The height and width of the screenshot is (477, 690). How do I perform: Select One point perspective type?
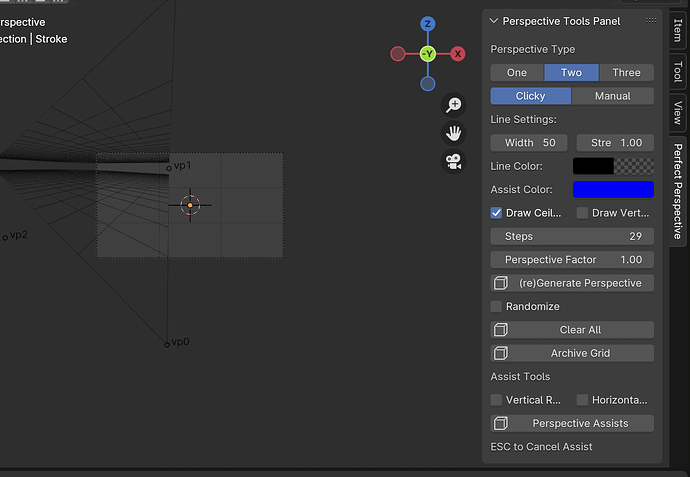[517, 73]
